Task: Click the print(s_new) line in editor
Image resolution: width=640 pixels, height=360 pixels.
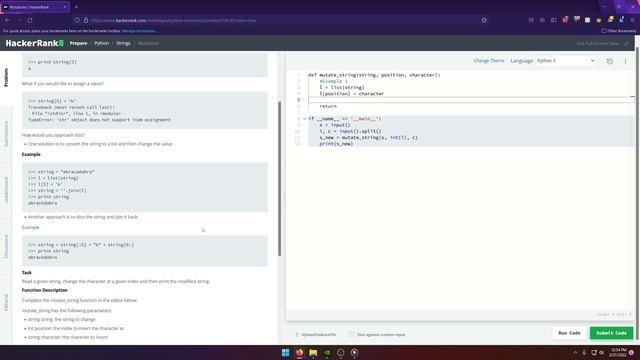Action: tap(336, 144)
